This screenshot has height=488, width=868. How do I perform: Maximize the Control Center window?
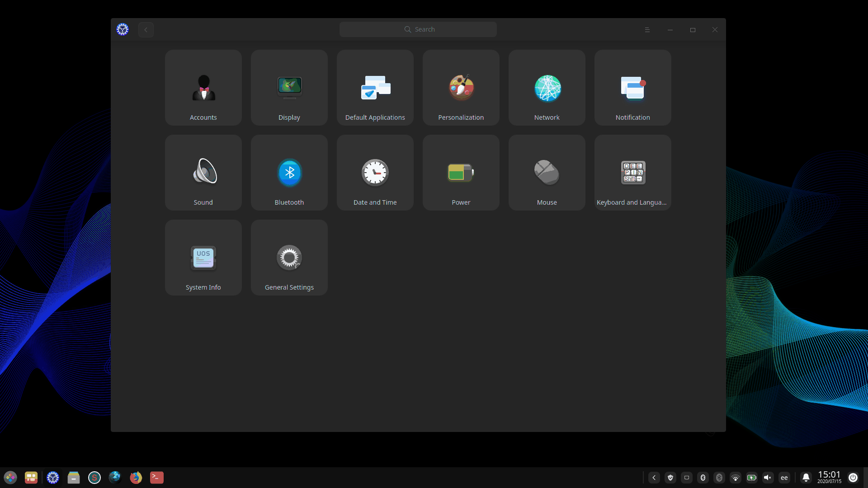pos(693,30)
